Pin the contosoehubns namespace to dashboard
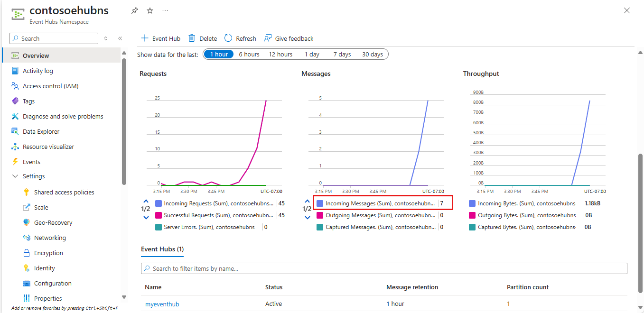644x313 pixels. (x=135, y=10)
